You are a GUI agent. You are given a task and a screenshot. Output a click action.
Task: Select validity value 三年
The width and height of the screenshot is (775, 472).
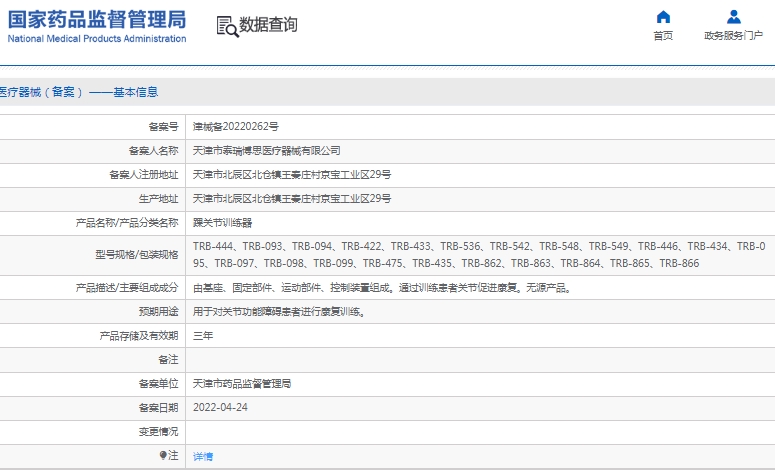(x=203, y=336)
